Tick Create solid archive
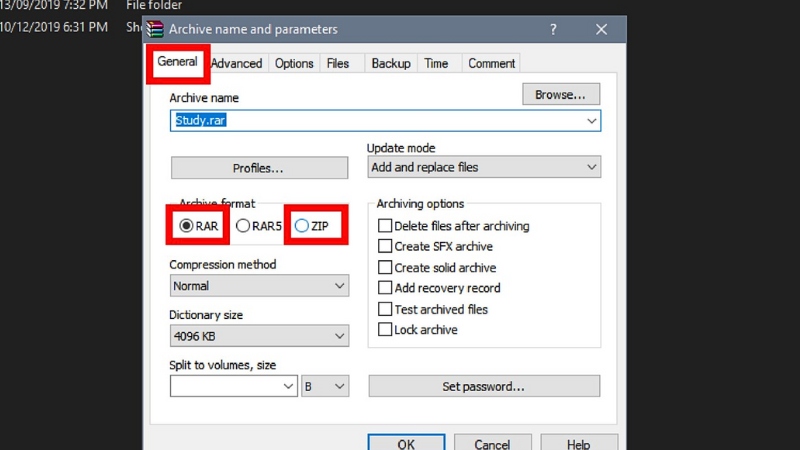Image resolution: width=800 pixels, height=450 pixels. coord(437,267)
